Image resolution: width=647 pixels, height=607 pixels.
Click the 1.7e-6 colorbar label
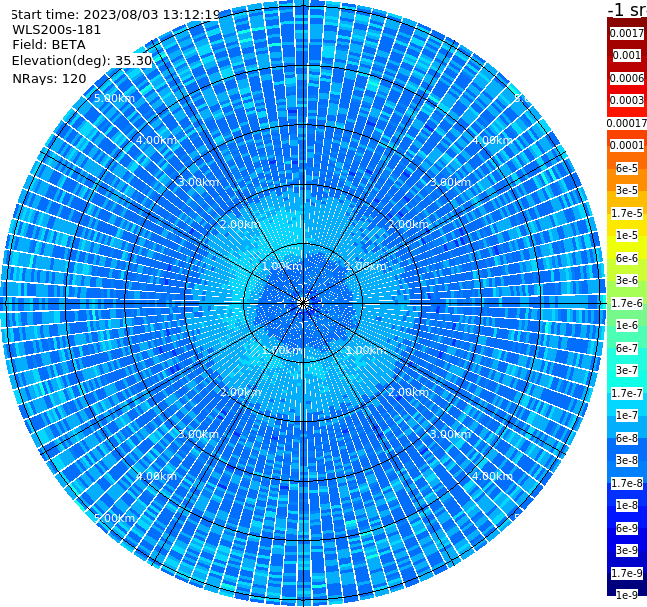[627, 303]
